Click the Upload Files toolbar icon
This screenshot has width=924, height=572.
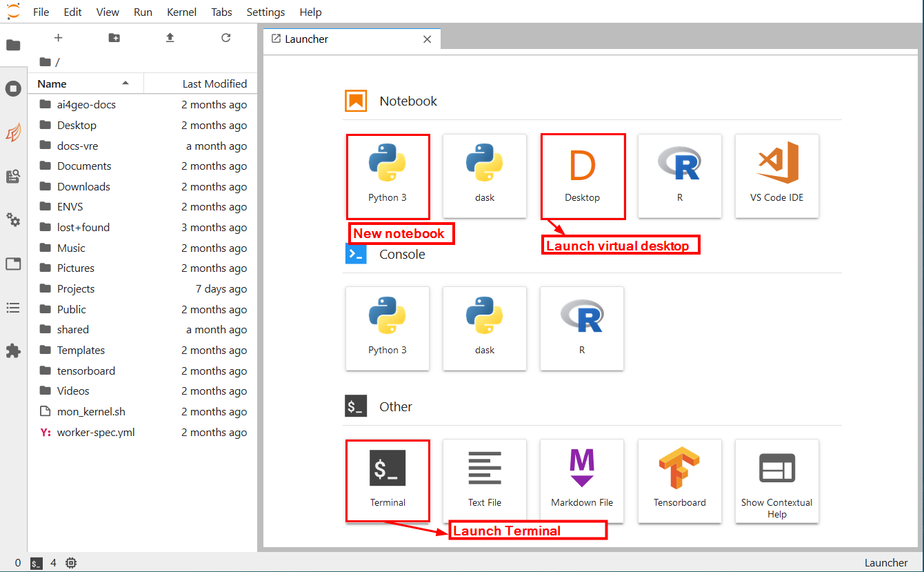pos(170,38)
